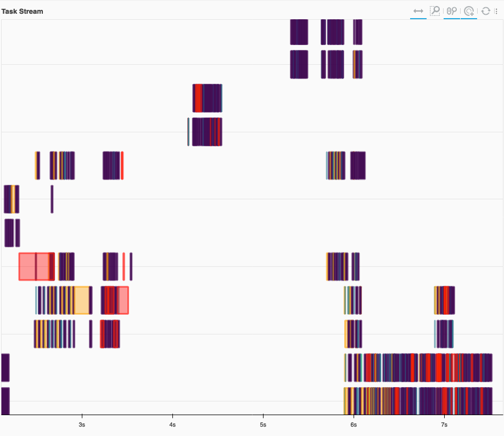The height and width of the screenshot is (436, 504).
Task: Click the 3s tick on time axis
Action: pyautogui.click(x=82, y=424)
